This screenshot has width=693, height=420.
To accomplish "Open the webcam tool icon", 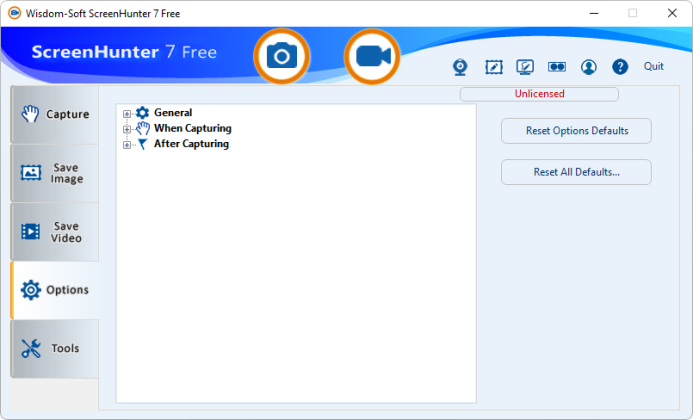I will (460, 67).
